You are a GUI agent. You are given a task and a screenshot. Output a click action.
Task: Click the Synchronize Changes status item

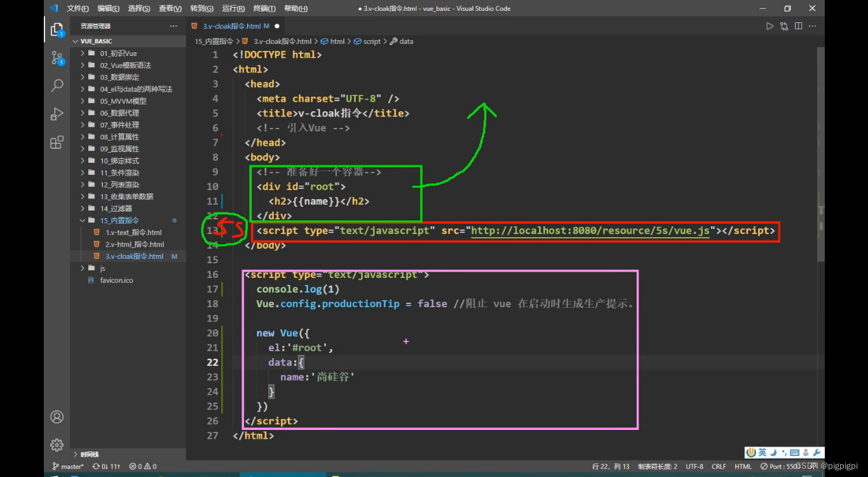pos(106,466)
